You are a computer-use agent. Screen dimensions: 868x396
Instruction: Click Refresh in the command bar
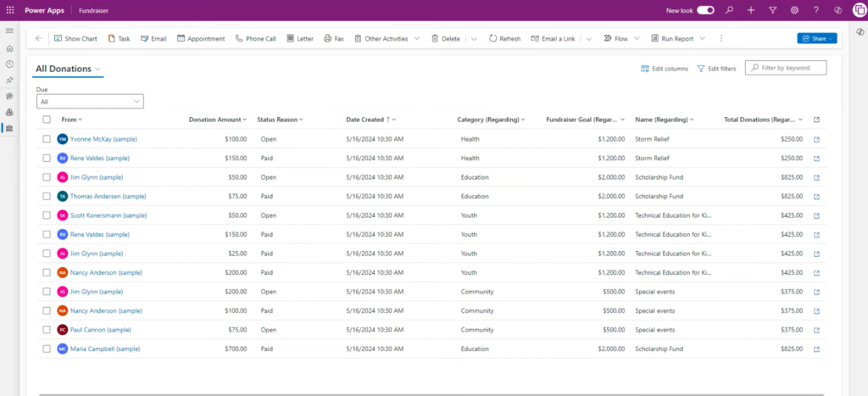click(504, 39)
